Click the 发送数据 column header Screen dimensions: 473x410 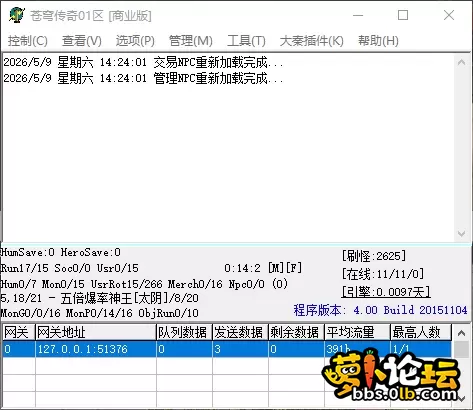click(x=240, y=332)
